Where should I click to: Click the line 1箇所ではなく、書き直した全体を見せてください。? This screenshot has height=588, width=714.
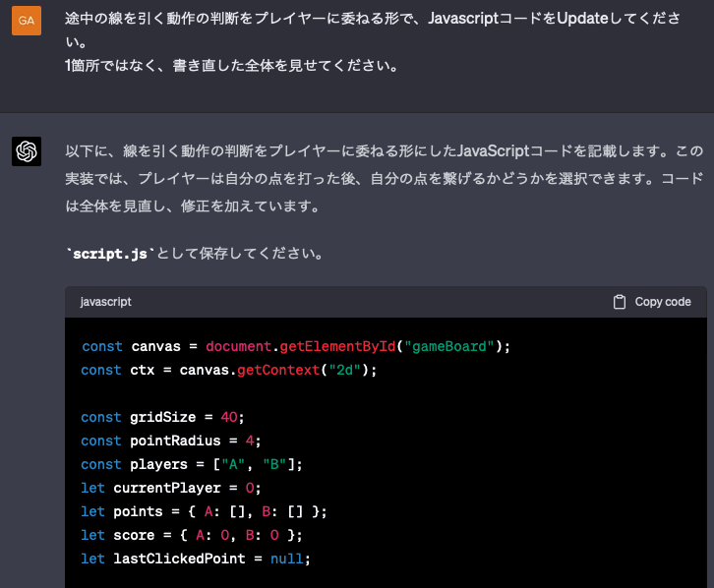[x=232, y=66]
